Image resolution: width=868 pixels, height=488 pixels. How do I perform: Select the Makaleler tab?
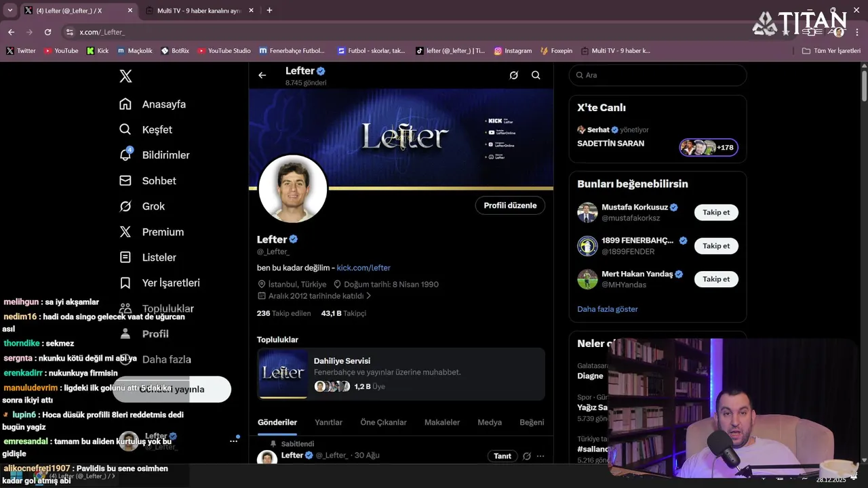[442, 422]
